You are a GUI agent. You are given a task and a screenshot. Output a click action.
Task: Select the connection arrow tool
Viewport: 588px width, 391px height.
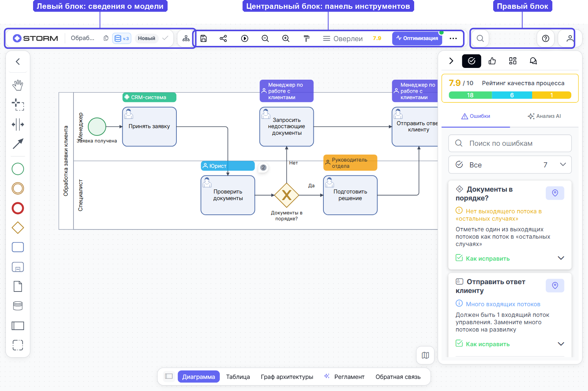[18, 144]
